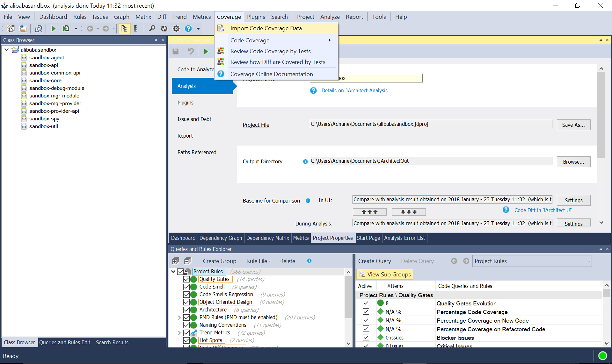Click the refresh arrows toolbar icon
612x364 pixels.
click(164, 29)
